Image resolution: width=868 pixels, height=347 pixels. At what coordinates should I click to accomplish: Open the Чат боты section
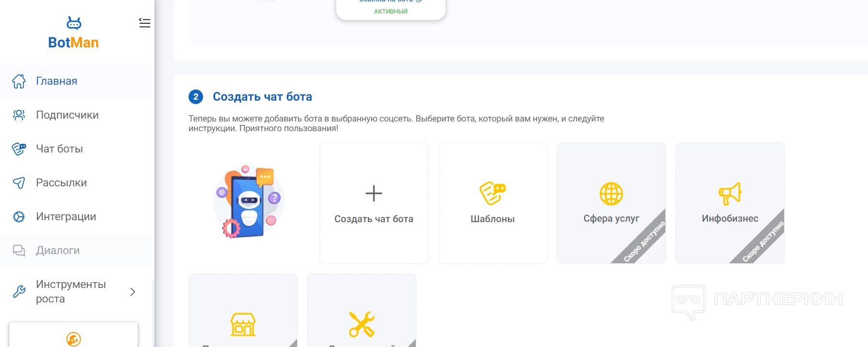tap(59, 149)
